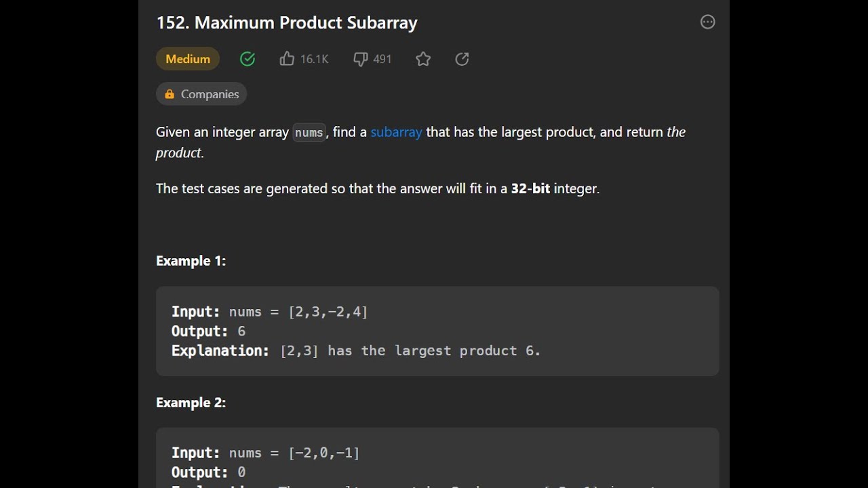868x488 pixels.
Task: Click the thumbs down dislike icon
Action: tap(361, 59)
